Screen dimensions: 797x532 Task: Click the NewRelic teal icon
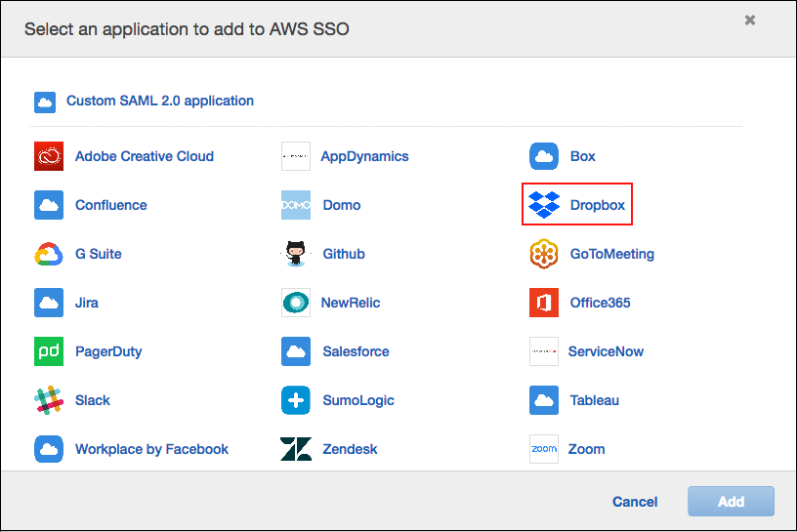pyautogui.click(x=296, y=303)
